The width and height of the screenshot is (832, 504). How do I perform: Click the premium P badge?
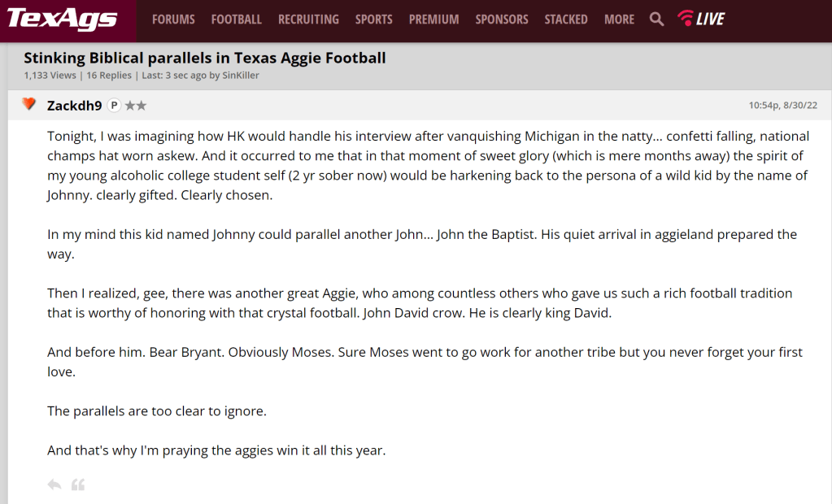coord(114,106)
